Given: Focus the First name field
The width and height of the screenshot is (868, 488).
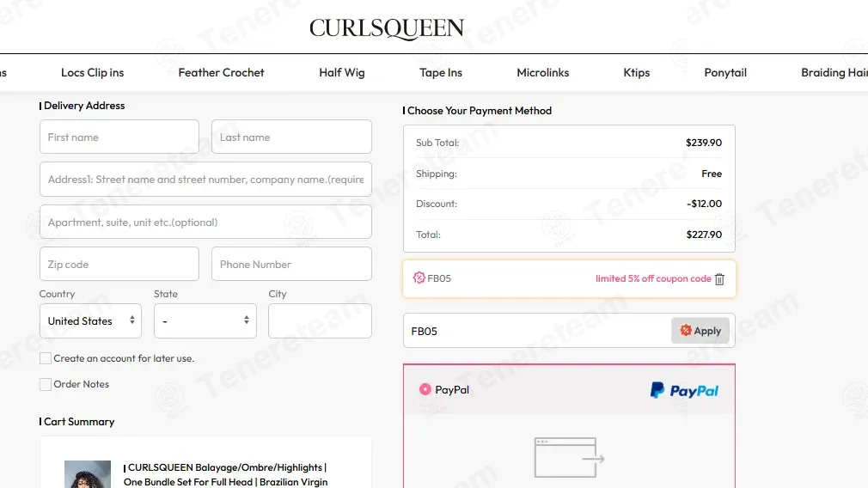Looking at the screenshot, I should pyautogui.click(x=119, y=137).
